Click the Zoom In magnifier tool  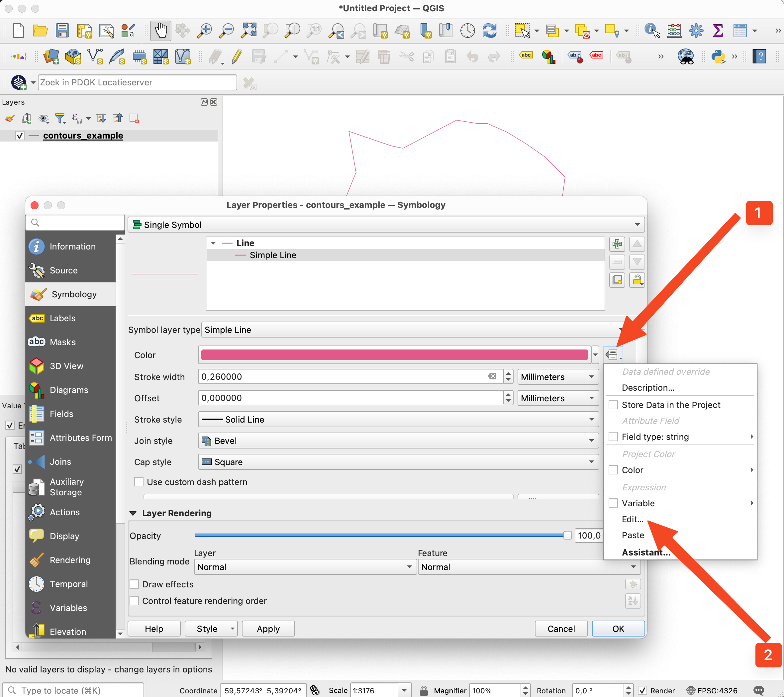[204, 31]
